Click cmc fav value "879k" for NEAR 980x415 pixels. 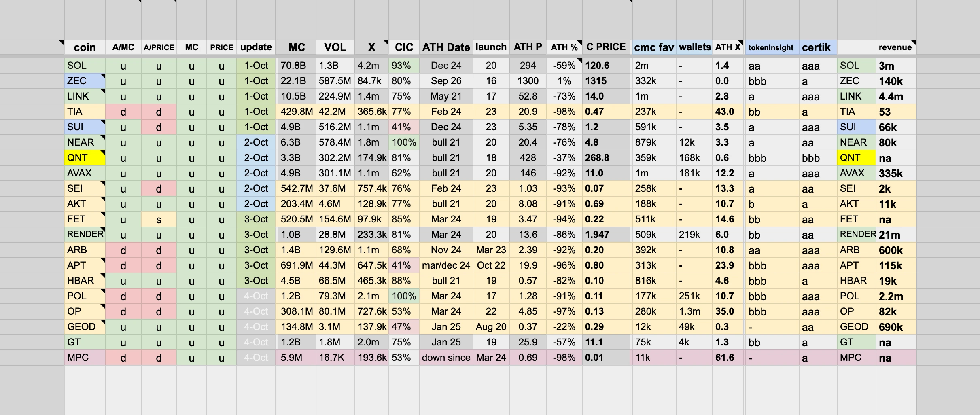654,142
